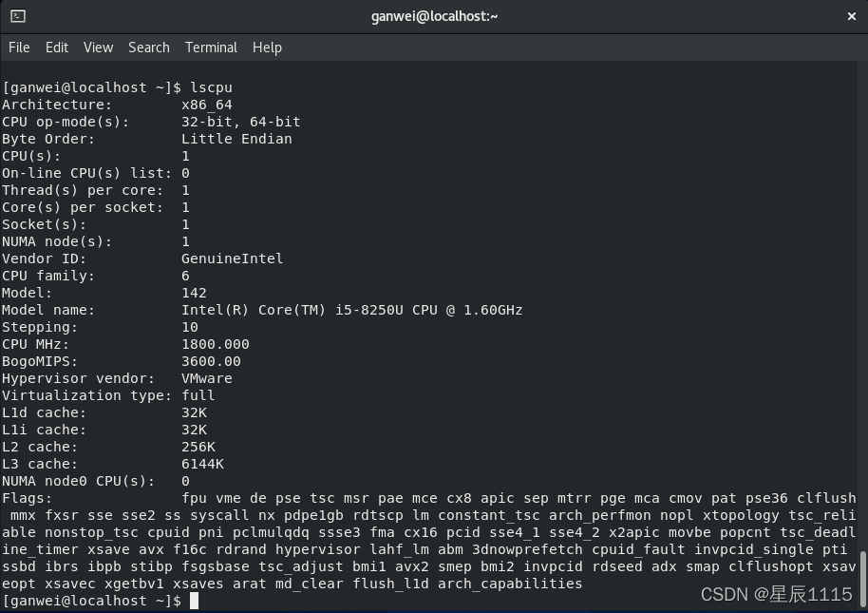Click the 'L1d cache:' label

point(44,412)
